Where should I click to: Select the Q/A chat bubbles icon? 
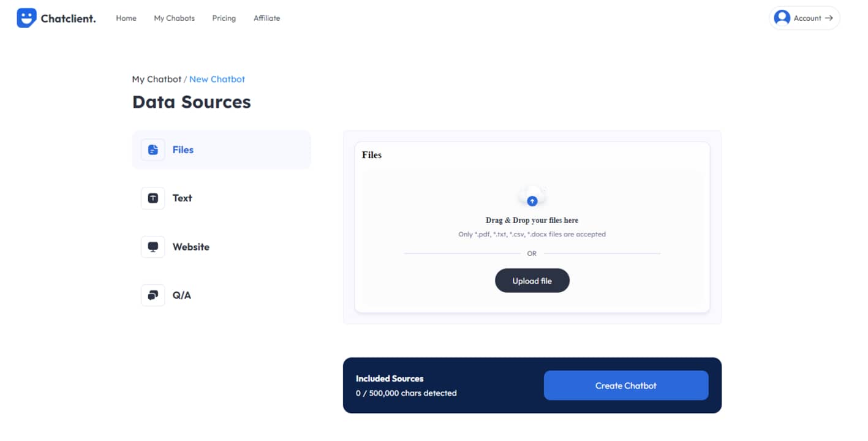153,295
